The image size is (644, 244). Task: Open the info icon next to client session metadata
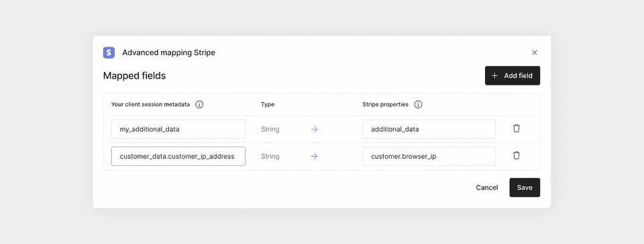coord(199,104)
